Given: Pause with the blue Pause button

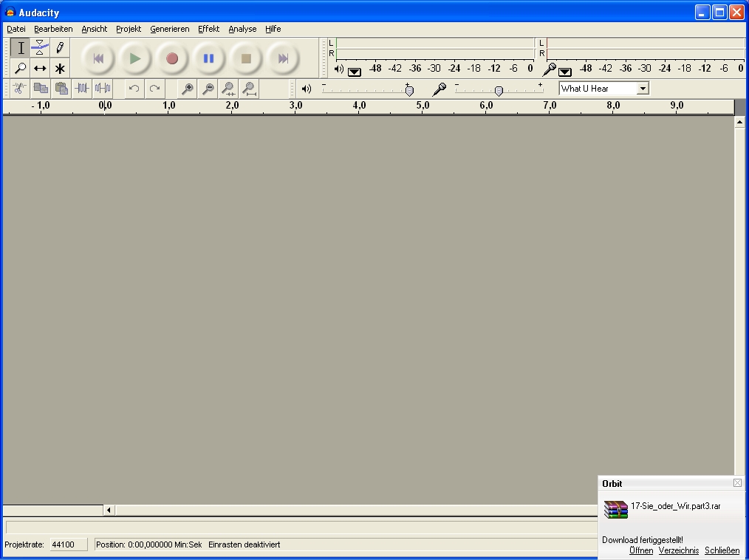Looking at the screenshot, I should (209, 59).
